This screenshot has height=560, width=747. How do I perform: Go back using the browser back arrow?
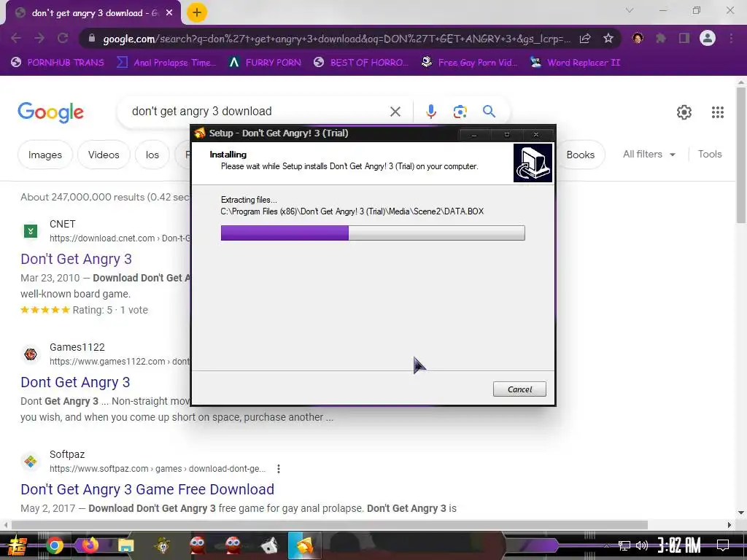pos(16,38)
